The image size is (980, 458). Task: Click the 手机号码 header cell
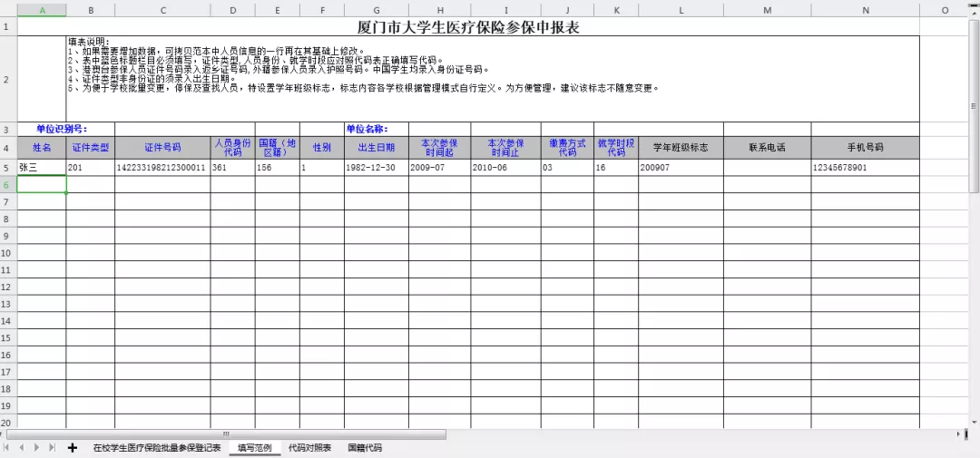pos(866,148)
